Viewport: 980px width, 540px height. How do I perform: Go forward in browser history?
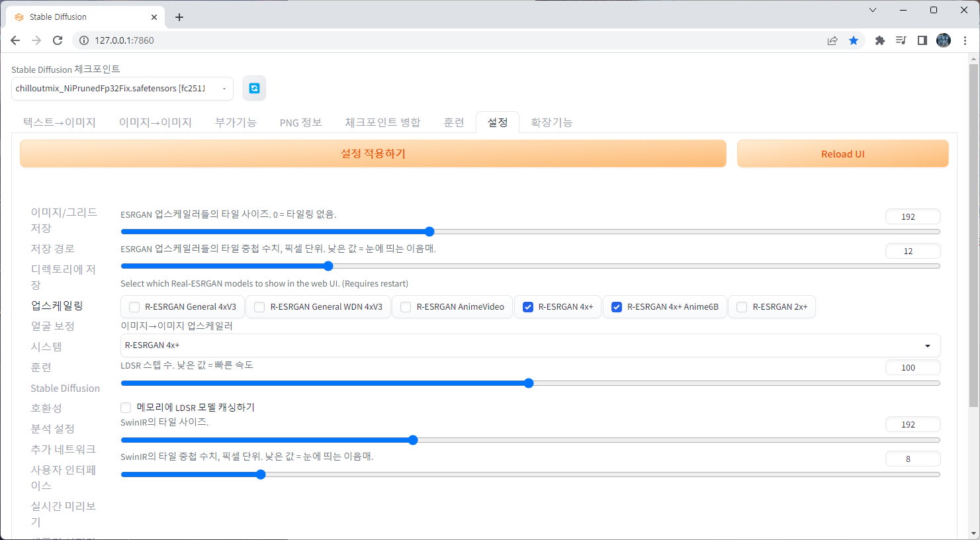pos(36,40)
